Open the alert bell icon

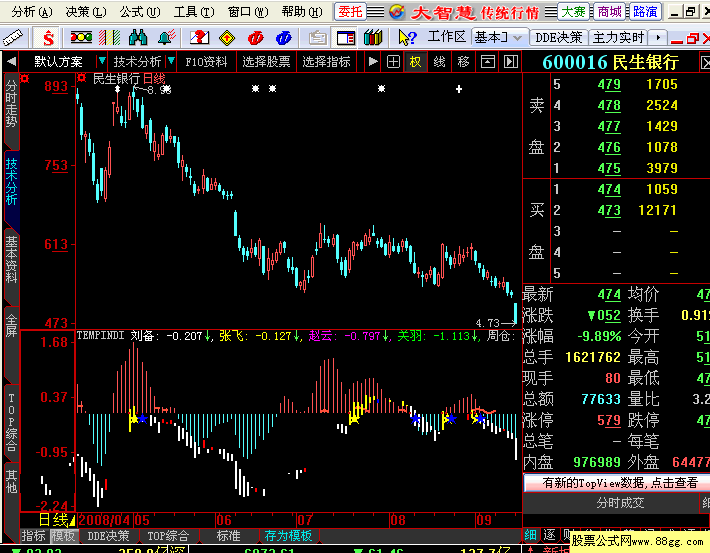click(x=166, y=38)
